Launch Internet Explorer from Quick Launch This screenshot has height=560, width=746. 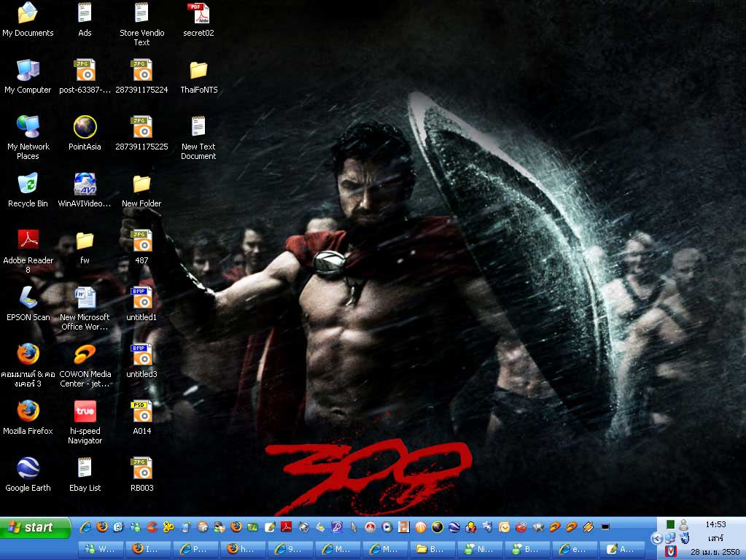point(85,527)
